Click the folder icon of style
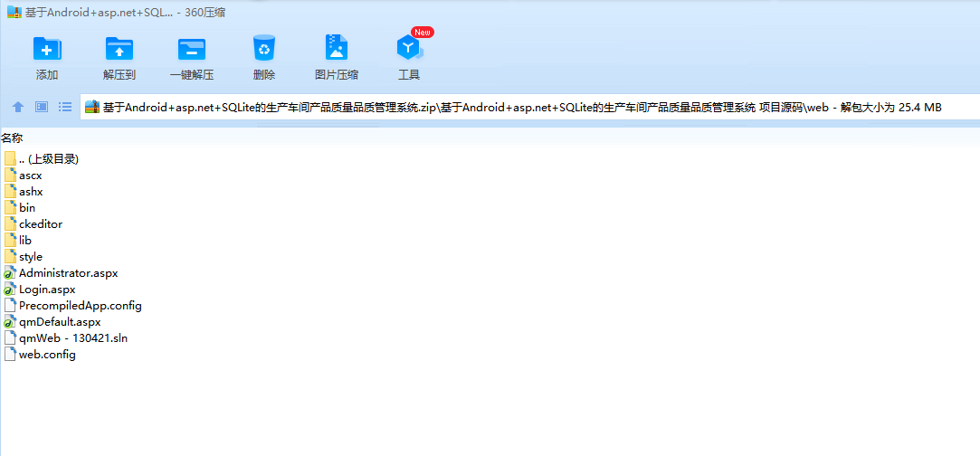This screenshot has height=456, width=980. click(10, 256)
